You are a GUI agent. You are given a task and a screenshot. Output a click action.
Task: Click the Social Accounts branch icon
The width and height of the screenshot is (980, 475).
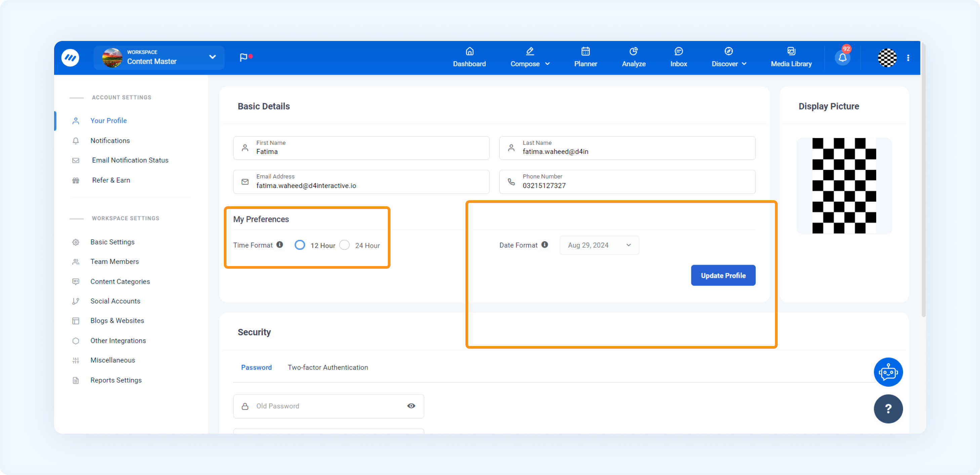coord(76,301)
